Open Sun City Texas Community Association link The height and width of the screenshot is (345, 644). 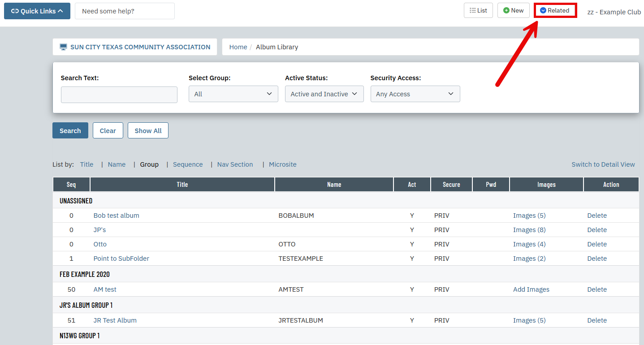coord(135,47)
